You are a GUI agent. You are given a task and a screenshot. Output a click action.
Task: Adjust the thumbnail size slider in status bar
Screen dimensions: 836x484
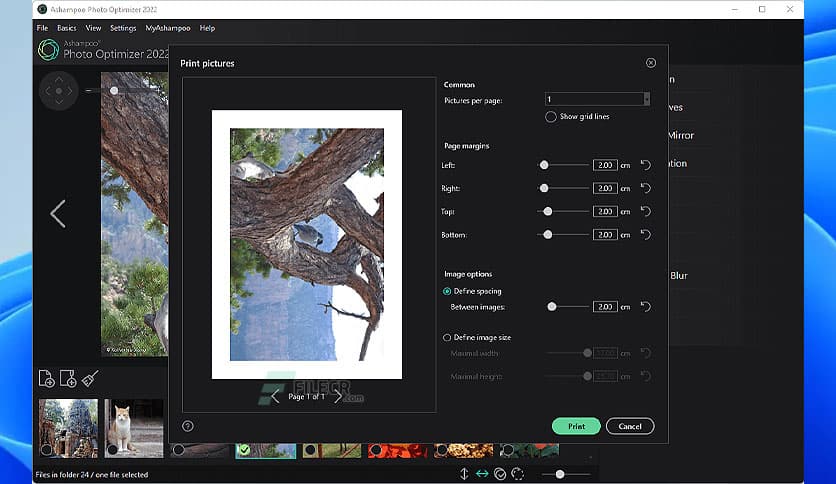pyautogui.click(x=560, y=474)
